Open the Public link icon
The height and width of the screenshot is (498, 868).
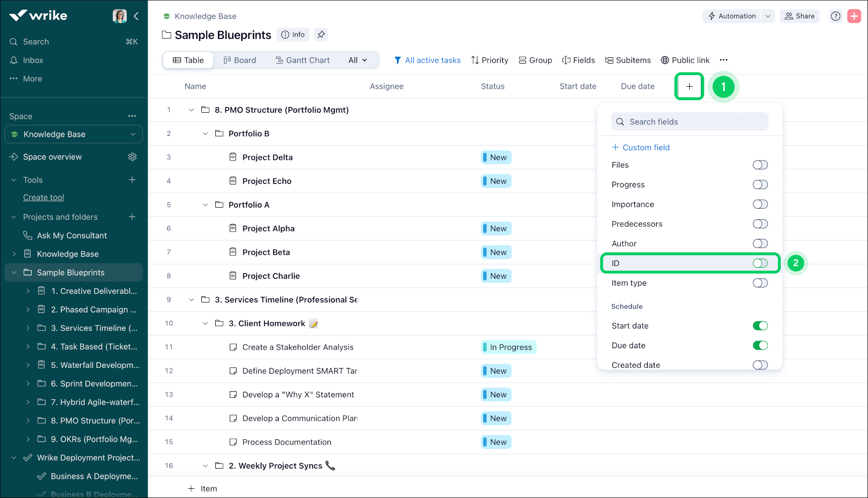pos(685,60)
